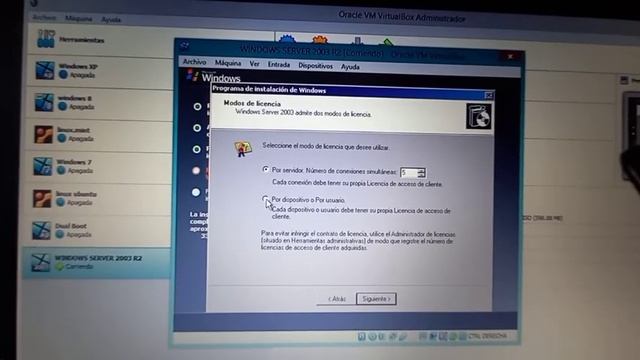Select WINDOWS SERVER 2003 R2 machine icon
The image size is (640, 360).
(x=41, y=262)
